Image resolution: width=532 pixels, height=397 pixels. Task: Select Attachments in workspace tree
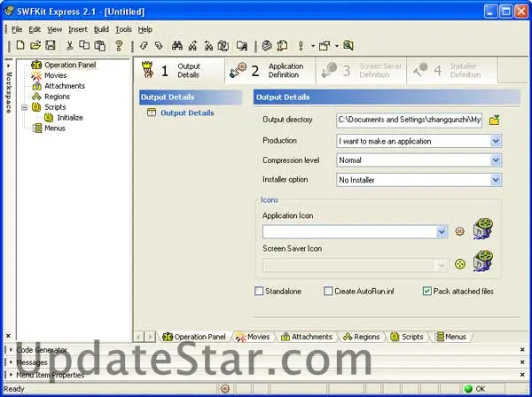click(65, 86)
